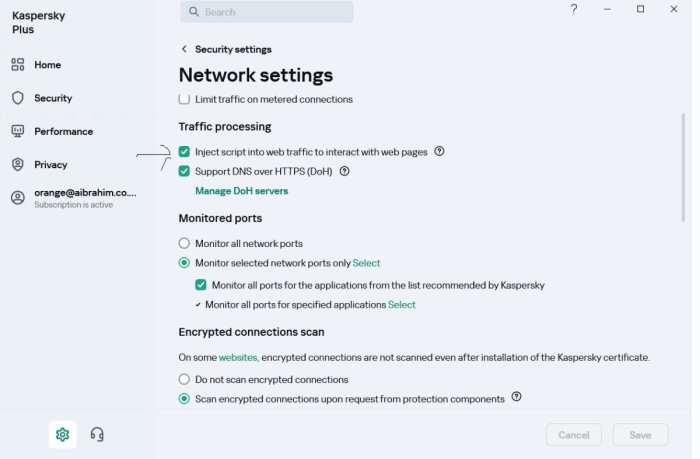Uncheck Inject script into web traffic
The image size is (700, 459).
pyautogui.click(x=184, y=152)
